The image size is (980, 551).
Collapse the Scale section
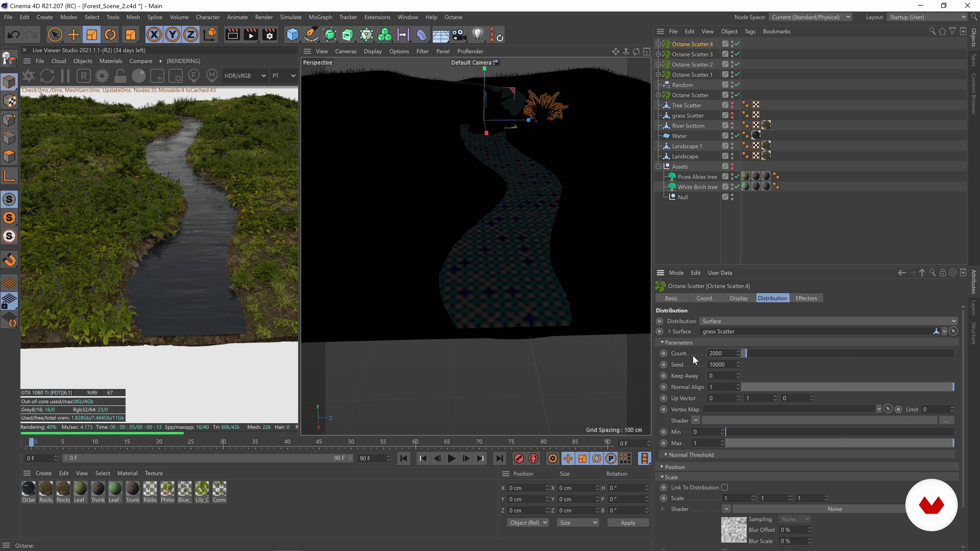662,477
